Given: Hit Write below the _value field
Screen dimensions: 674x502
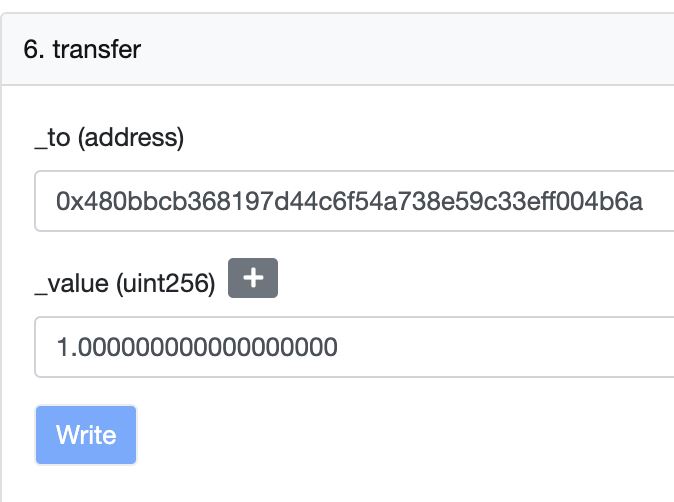Looking at the screenshot, I should (86, 435).
